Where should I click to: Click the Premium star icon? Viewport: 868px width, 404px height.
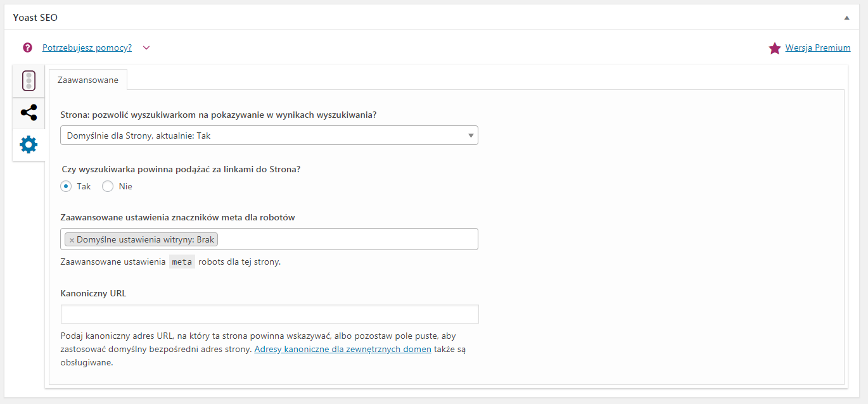coord(774,48)
